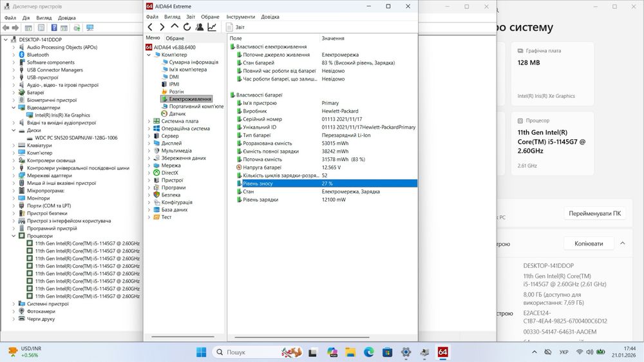The height and width of the screenshot is (362, 644).
Task: Select the DMI tree item
Action: (174, 77)
